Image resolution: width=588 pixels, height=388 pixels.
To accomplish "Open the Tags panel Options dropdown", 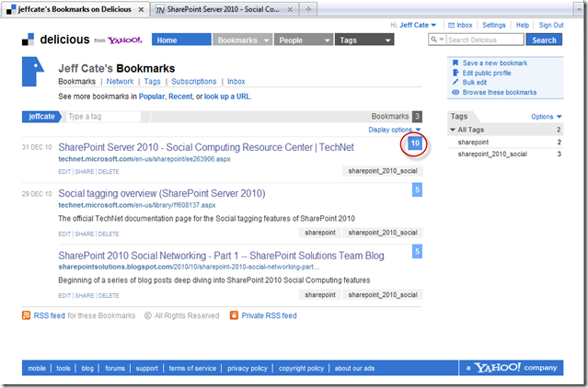I will pos(547,117).
